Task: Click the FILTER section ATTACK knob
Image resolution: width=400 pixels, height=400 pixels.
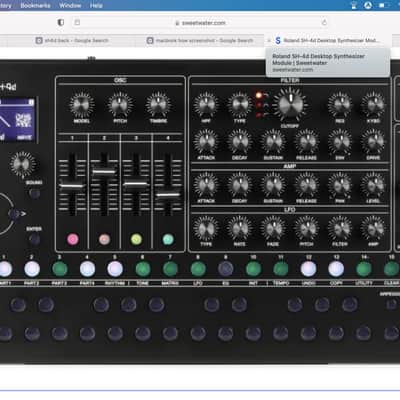Action: point(206,141)
